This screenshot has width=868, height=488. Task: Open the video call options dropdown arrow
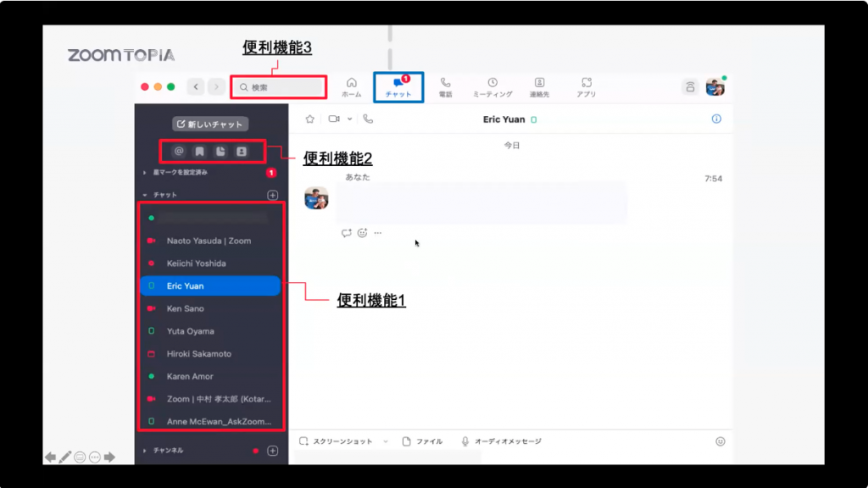pyautogui.click(x=350, y=119)
